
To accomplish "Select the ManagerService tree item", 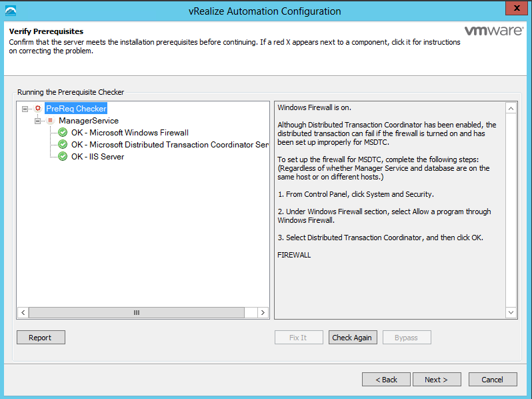I will [x=89, y=121].
